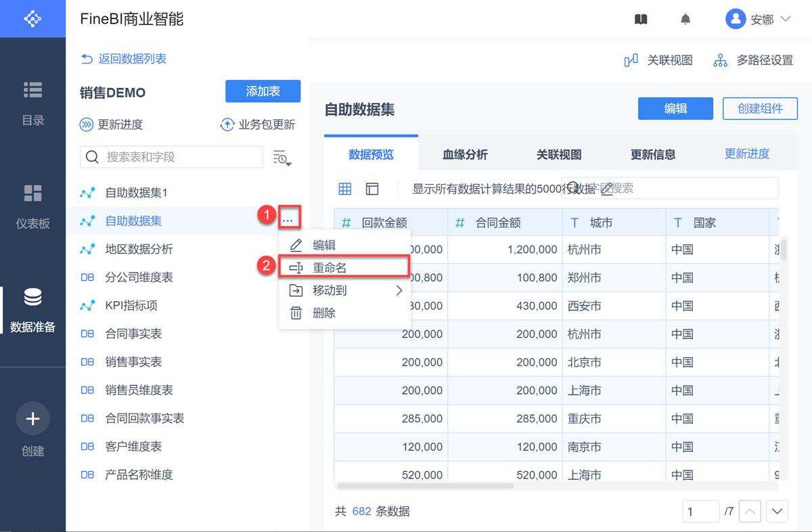Go to next page down arrow
The image size is (812, 532).
coord(777,511)
